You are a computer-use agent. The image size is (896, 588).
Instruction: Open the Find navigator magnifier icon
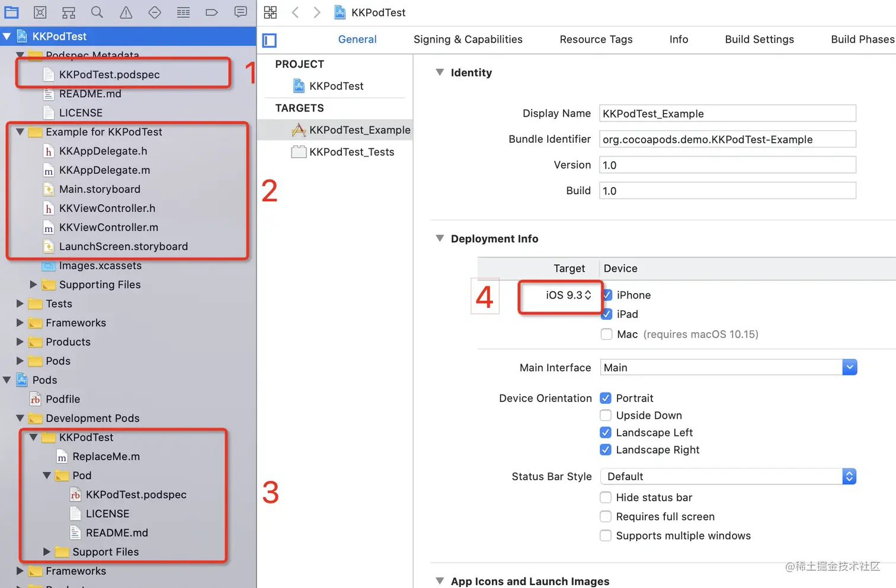97,12
